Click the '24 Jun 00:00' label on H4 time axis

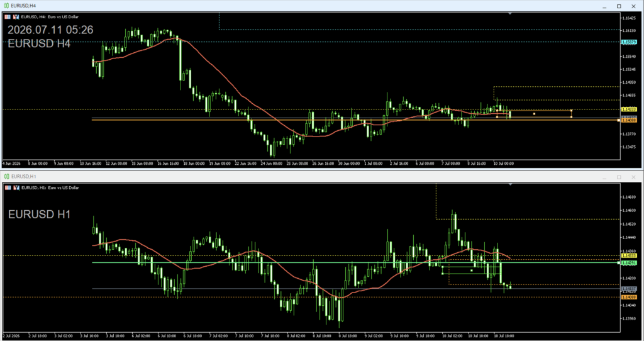(x=272, y=164)
